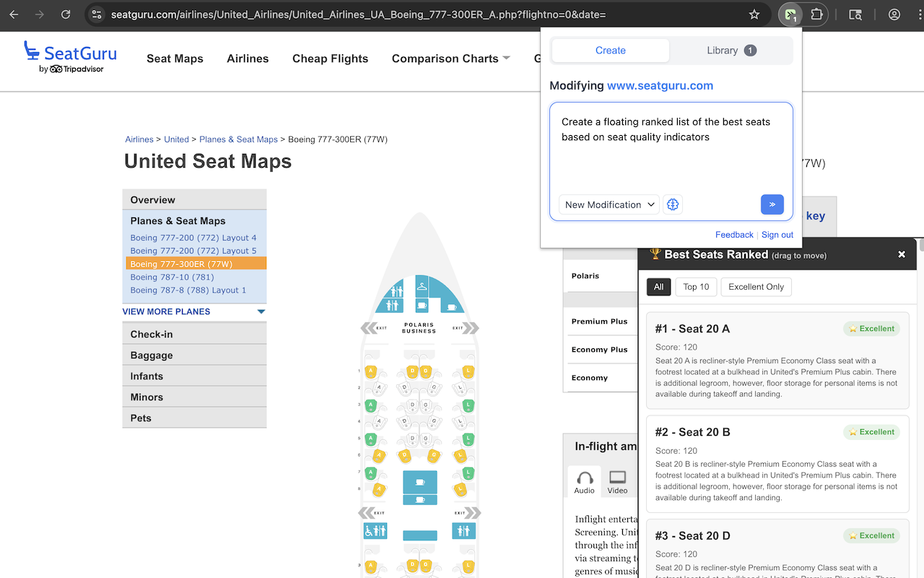Toggle the Excellent Only filter
Viewport: 924px width, 578px height.
click(x=756, y=287)
